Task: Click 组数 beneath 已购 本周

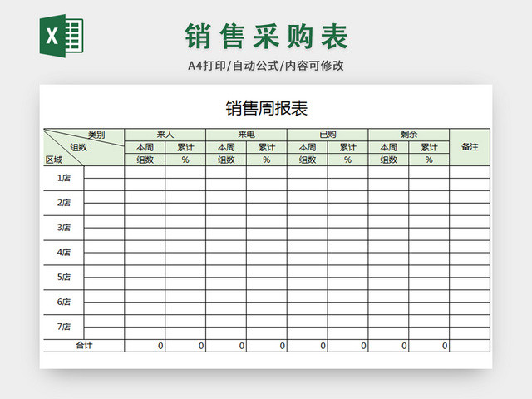Action: (308, 160)
